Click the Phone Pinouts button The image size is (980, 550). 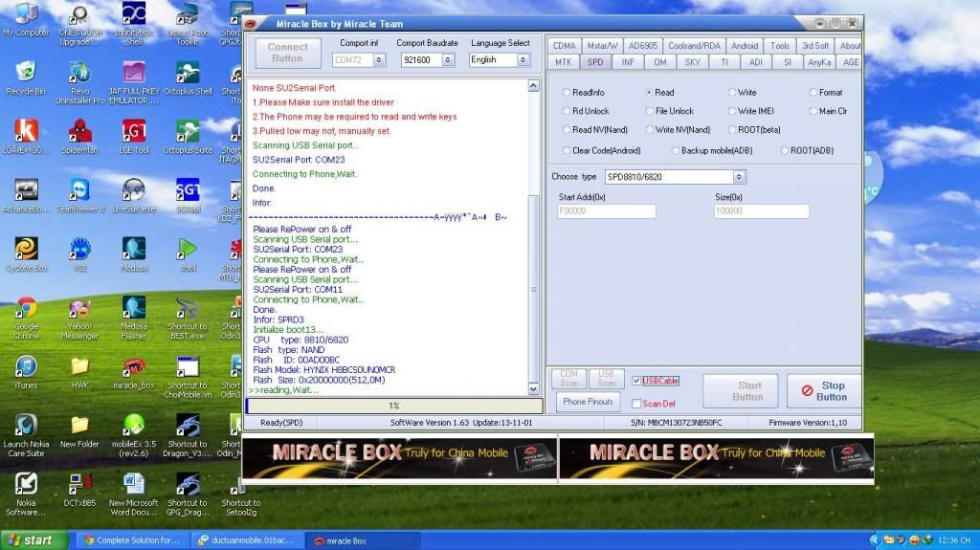[x=588, y=402]
